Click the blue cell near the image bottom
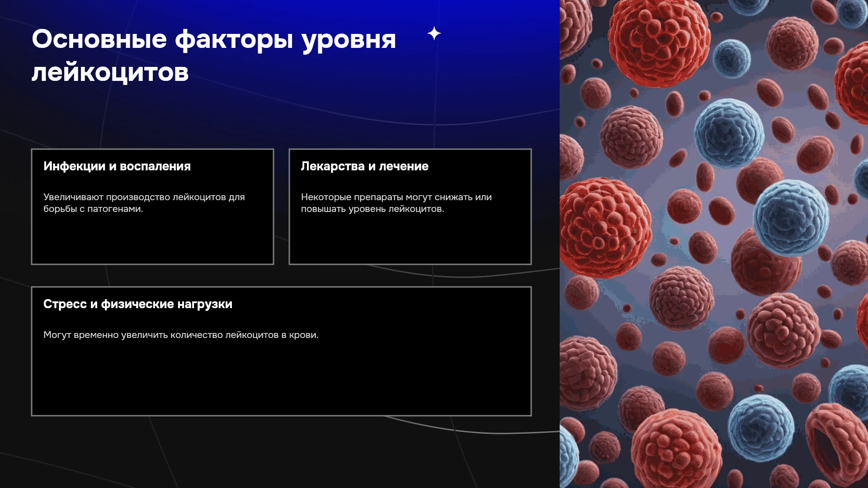The width and height of the screenshot is (868, 488). [760, 428]
